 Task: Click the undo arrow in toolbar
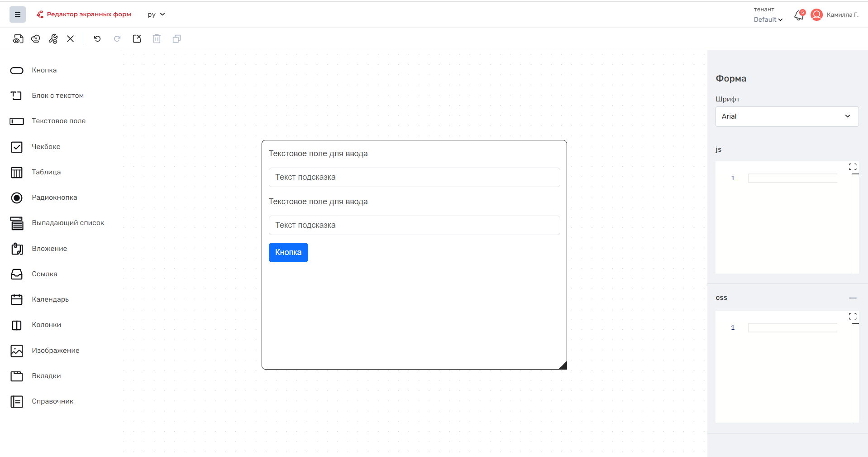click(x=97, y=39)
